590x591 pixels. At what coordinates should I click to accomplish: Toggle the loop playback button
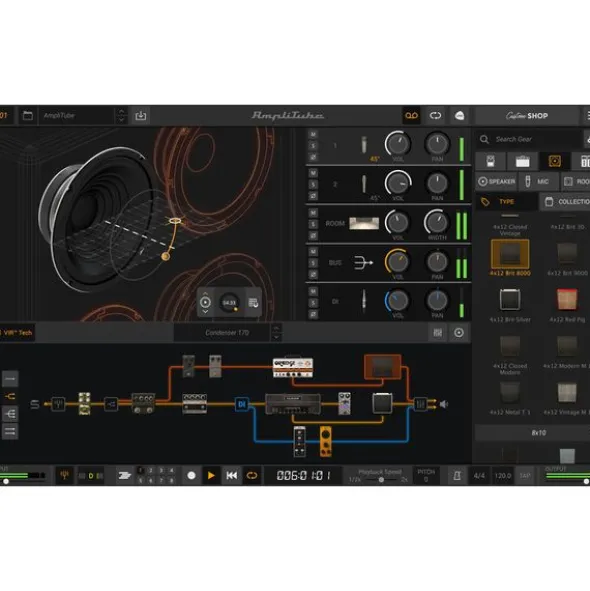pyautogui.click(x=252, y=476)
